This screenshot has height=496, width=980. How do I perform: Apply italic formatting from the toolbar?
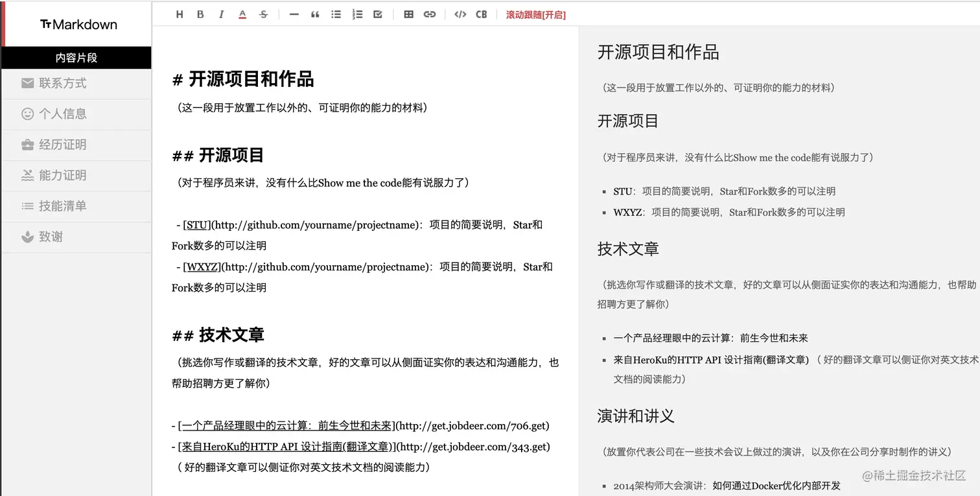pos(221,14)
